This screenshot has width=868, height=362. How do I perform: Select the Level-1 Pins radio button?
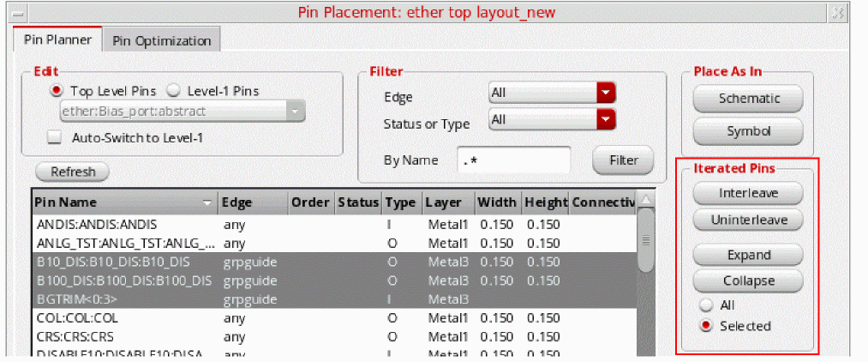tap(173, 91)
